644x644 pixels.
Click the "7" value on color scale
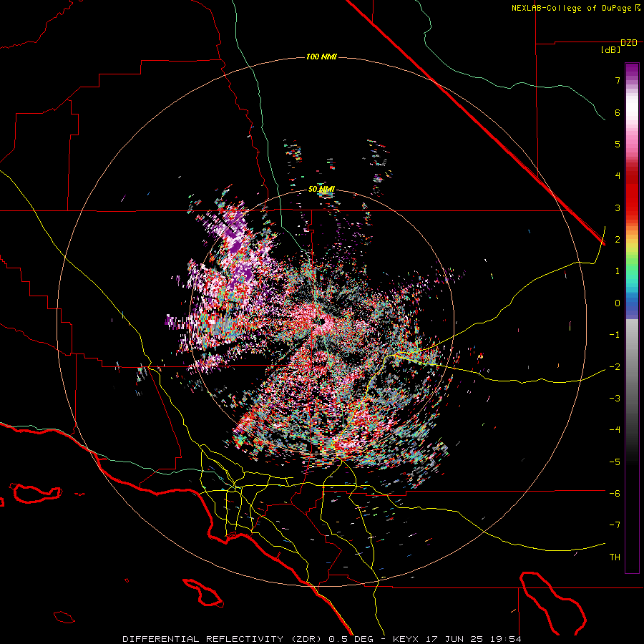tap(618, 80)
